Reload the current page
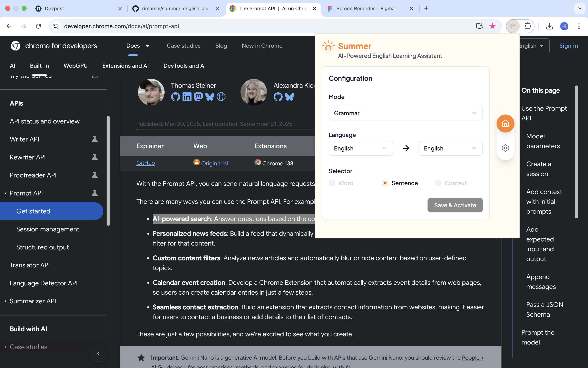The width and height of the screenshot is (588, 368). pyautogui.click(x=38, y=26)
